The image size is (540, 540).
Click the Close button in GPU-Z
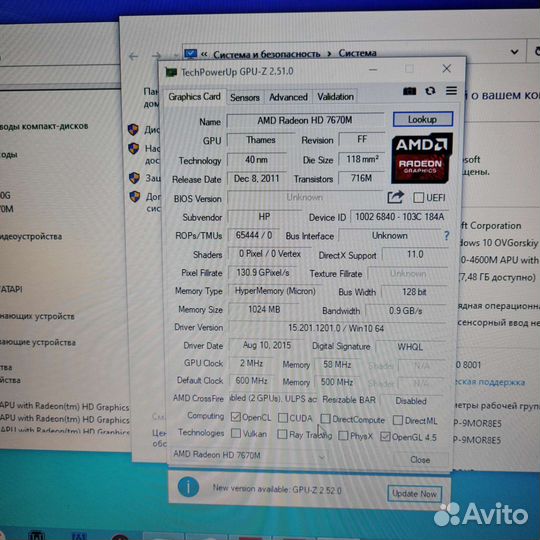420,459
